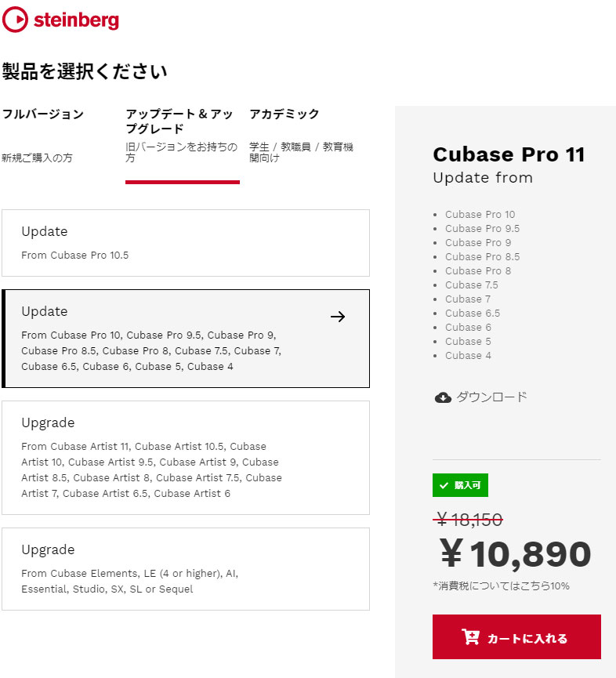Click the cloud download icon

pos(443,397)
